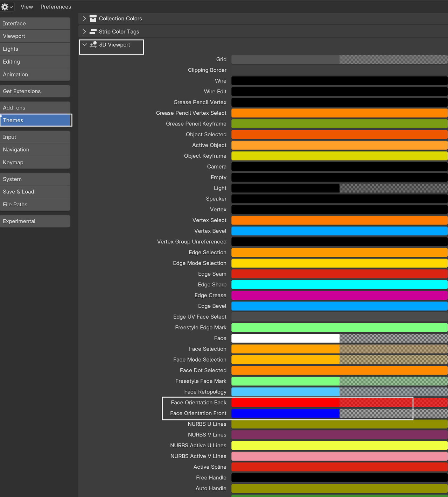Image resolution: width=448 pixels, height=497 pixels.
Task: Edit the Vertex Bevel blue swatch
Action: pyautogui.click(x=339, y=231)
